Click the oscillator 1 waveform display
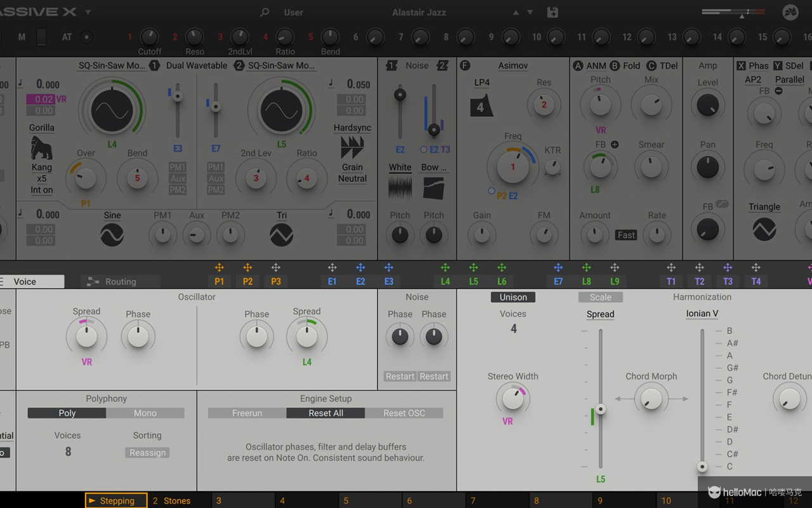 pyautogui.click(x=112, y=111)
